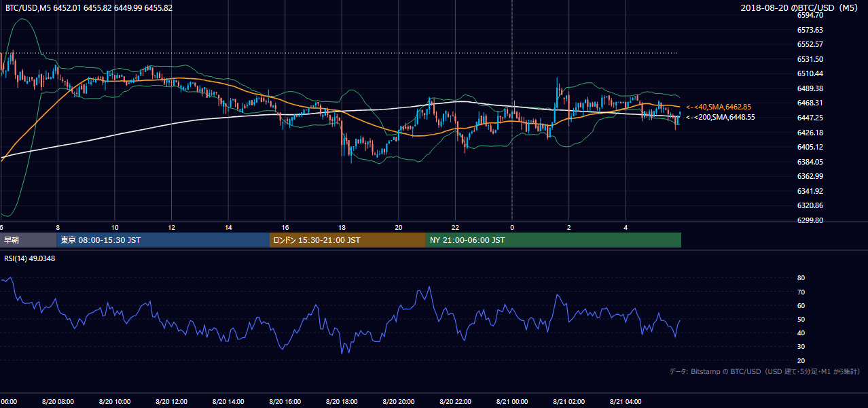Click hour tick 16 under the price chart
The image size is (868, 408).
click(285, 227)
